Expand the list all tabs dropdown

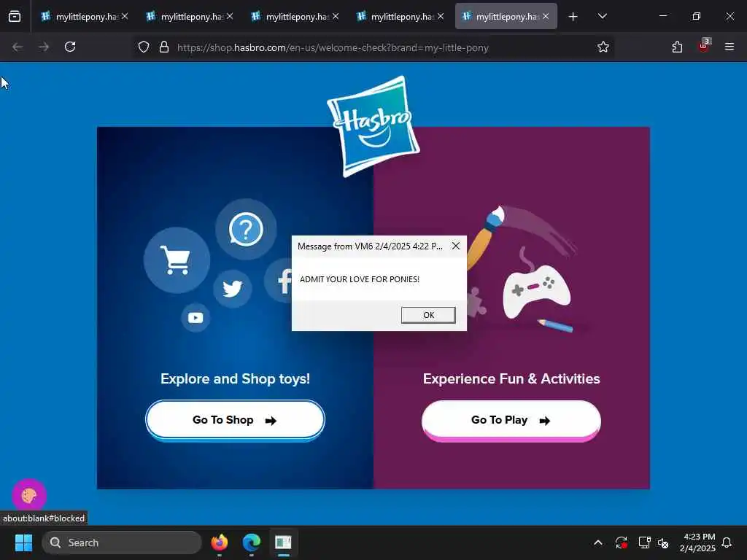(x=602, y=16)
